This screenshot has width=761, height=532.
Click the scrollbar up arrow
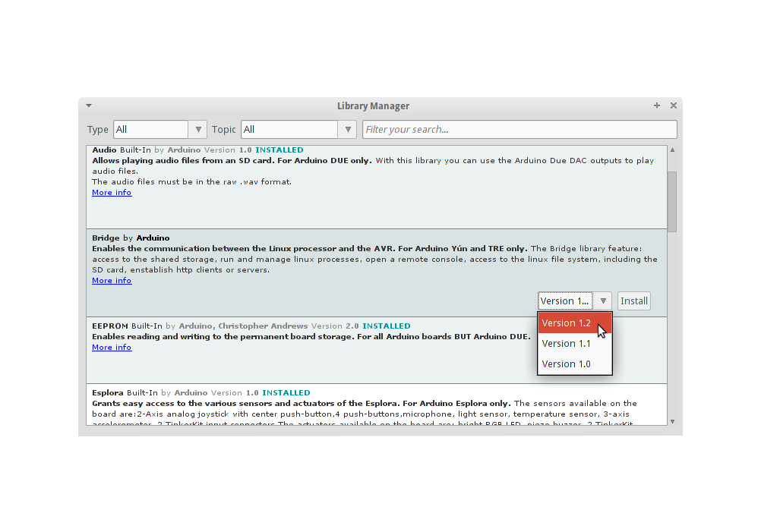click(x=672, y=150)
